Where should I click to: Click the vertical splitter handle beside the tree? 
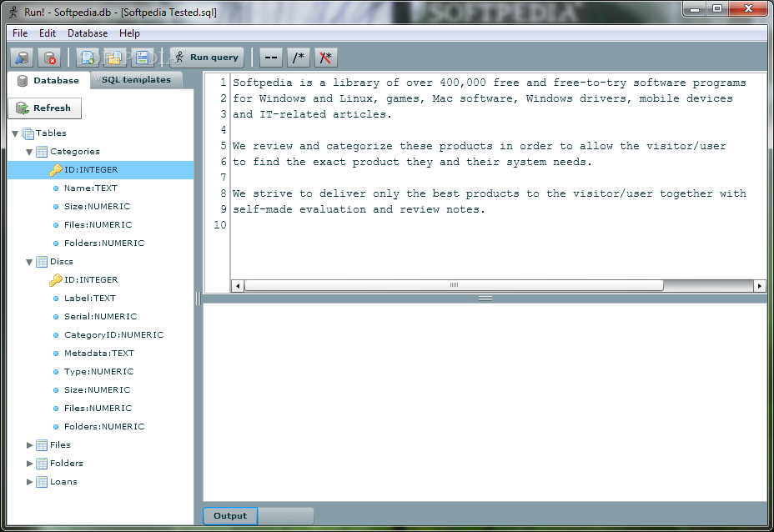point(198,298)
